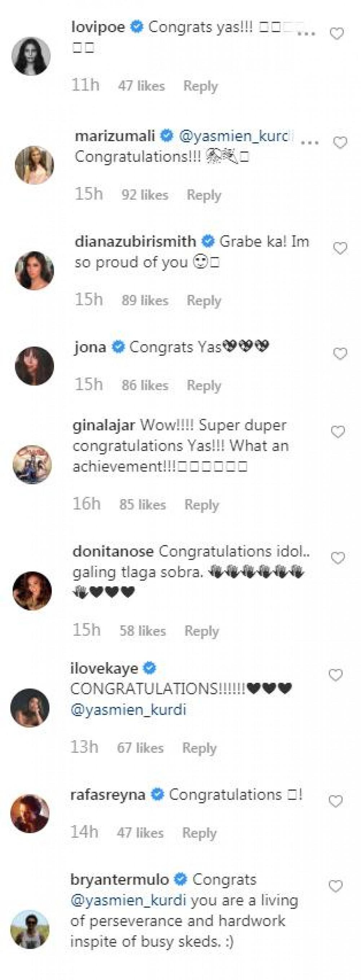The image size is (361, 980).
Task: Open dianazubirismith's username profile link
Action: pos(135,241)
